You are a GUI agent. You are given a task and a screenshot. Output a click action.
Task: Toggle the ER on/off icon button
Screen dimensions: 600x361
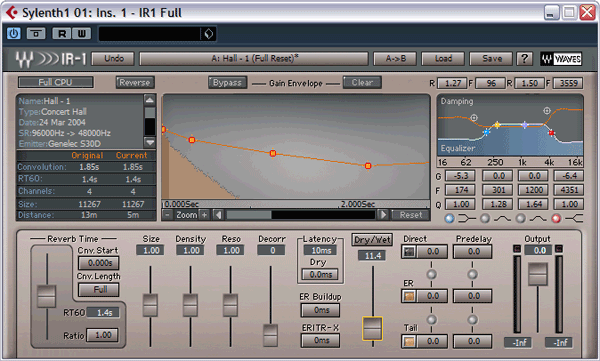[x=409, y=296]
